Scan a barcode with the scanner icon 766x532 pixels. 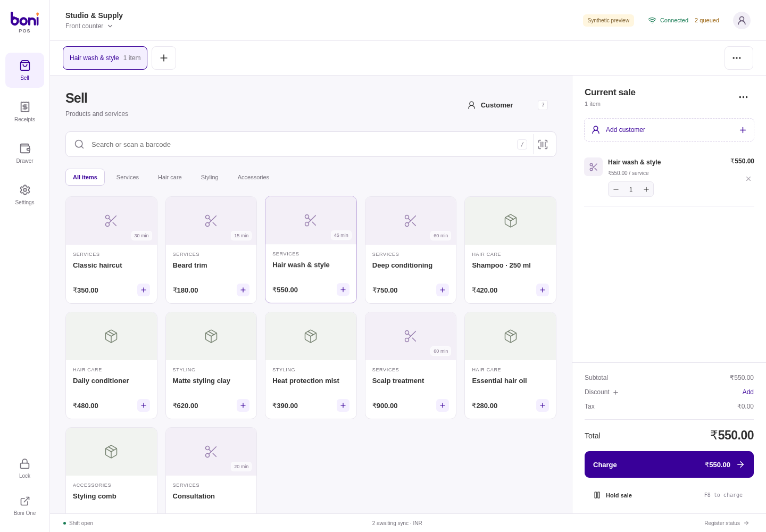click(x=543, y=144)
